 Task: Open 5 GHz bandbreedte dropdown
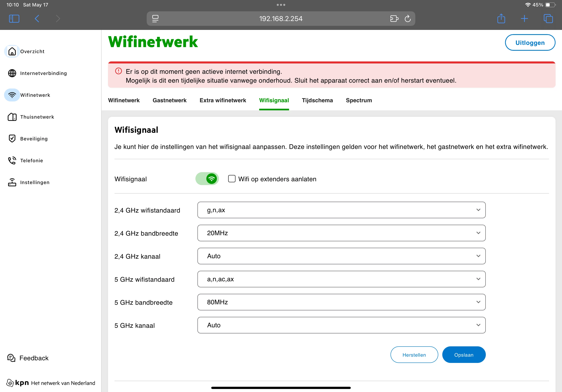click(341, 302)
